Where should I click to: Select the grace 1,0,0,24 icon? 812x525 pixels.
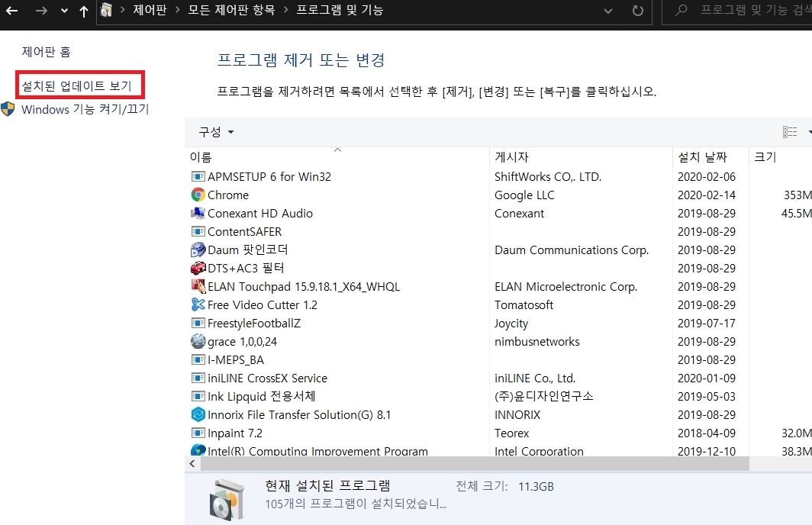pyautogui.click(x=198, y=341)
